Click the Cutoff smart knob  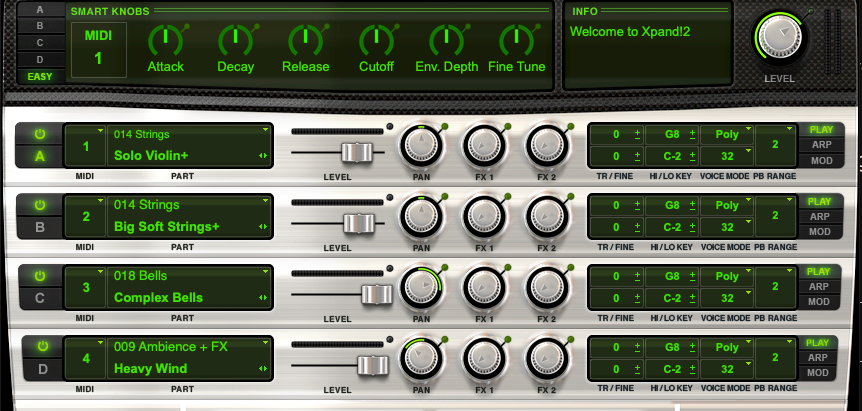(377, 39)
